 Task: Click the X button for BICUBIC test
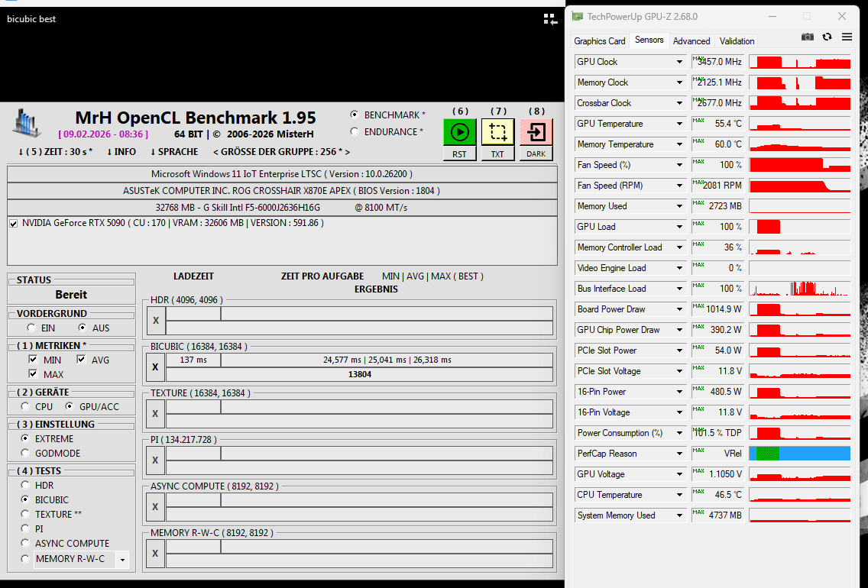[156, 367]
